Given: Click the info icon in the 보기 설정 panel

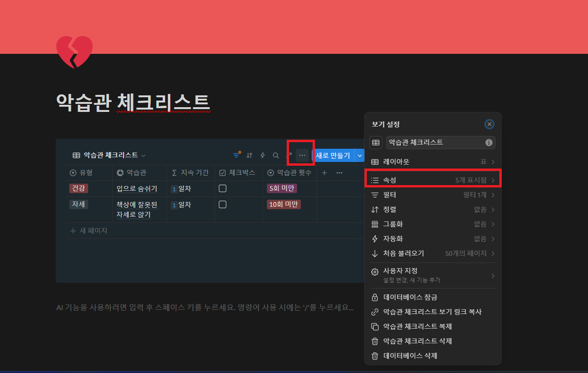Looking at the screenshot, I should click(x=489, y=142).
